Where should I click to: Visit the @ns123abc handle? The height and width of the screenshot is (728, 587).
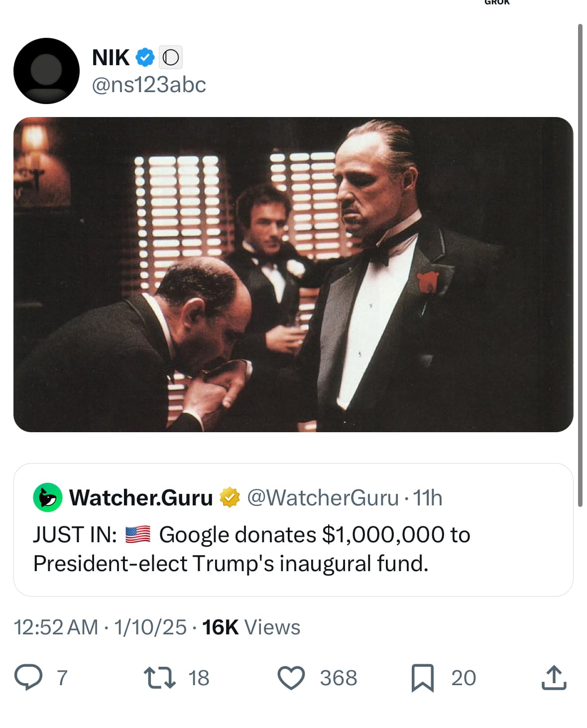pos(148,85)
